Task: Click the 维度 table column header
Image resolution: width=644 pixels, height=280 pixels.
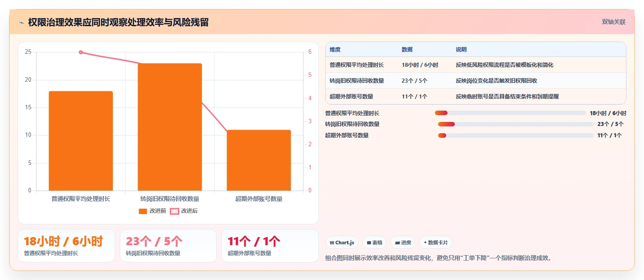Action: click(335, 50)
